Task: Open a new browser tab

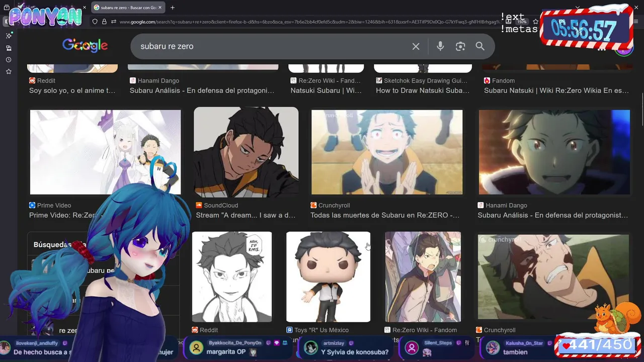Action: 173,8
